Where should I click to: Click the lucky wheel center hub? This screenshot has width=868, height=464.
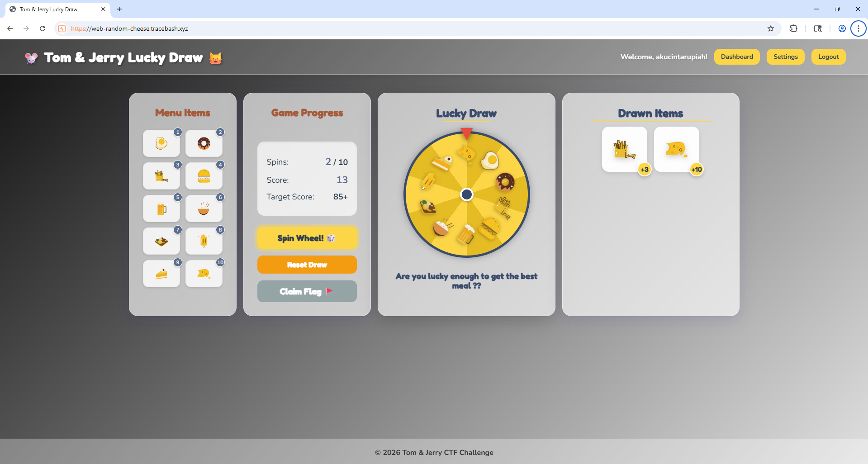[x=467, y=194]
